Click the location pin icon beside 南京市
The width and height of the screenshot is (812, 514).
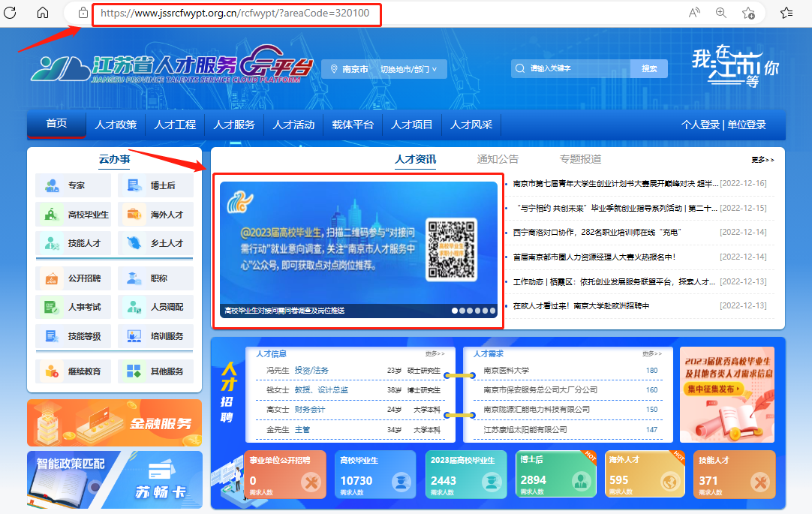click(334, 69)
